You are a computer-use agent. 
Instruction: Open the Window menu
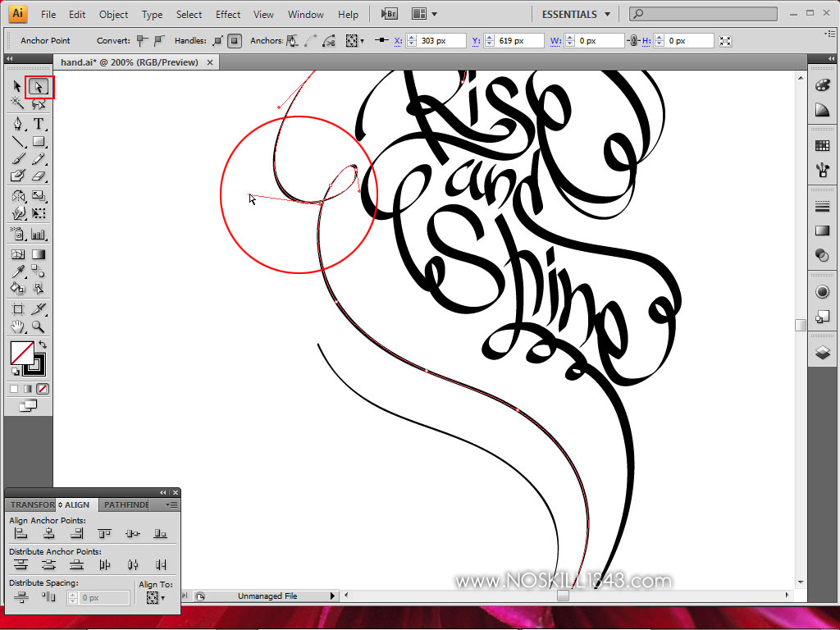pos(305,15)
